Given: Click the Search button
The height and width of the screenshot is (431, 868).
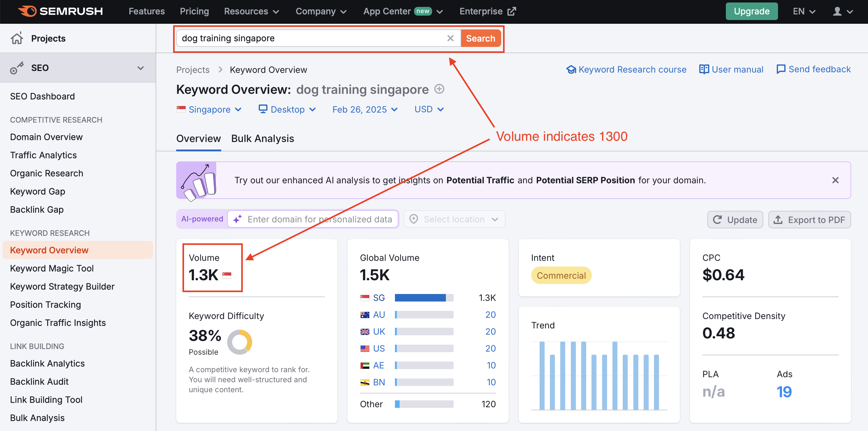Looking at the screenshot, I should [481, 38].
